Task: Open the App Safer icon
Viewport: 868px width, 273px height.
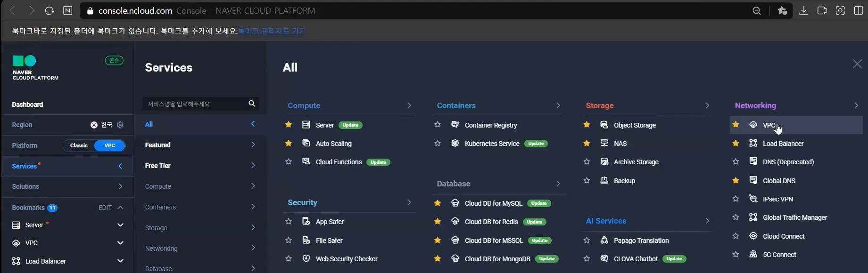Action: [306, 221]
